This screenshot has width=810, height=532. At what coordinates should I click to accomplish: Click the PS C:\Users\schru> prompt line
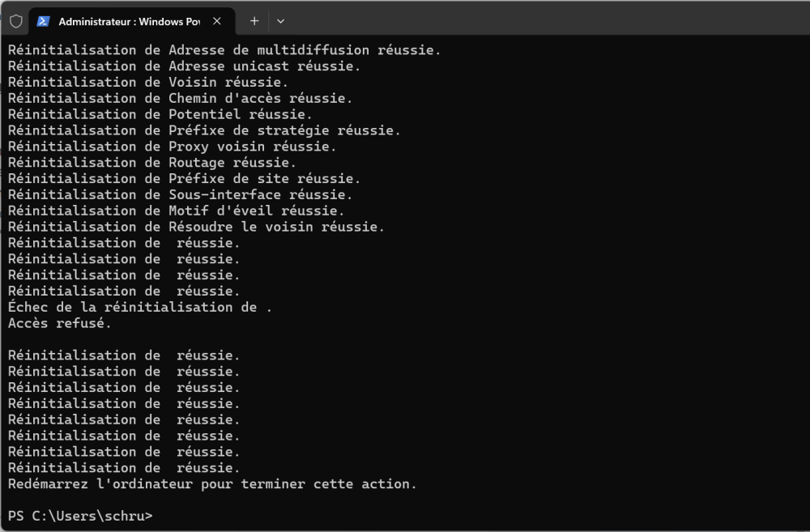click(x=80, y=516)
